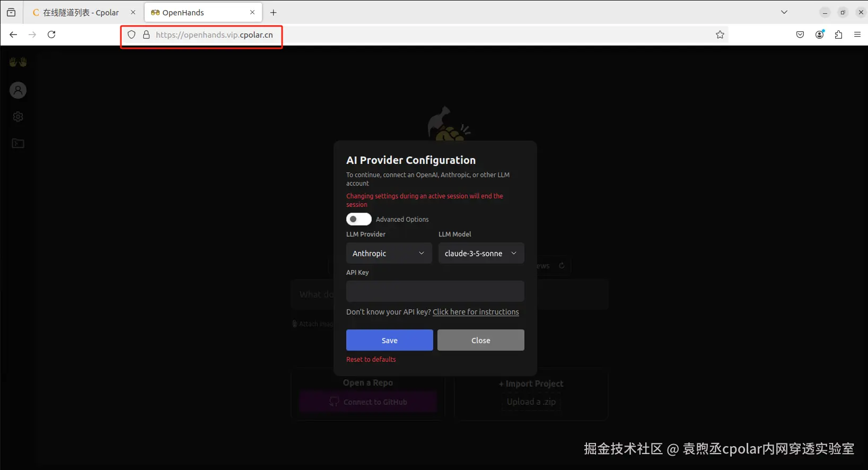
Task: Open browser extensions puzzle icon
Action: pos(838,34)
